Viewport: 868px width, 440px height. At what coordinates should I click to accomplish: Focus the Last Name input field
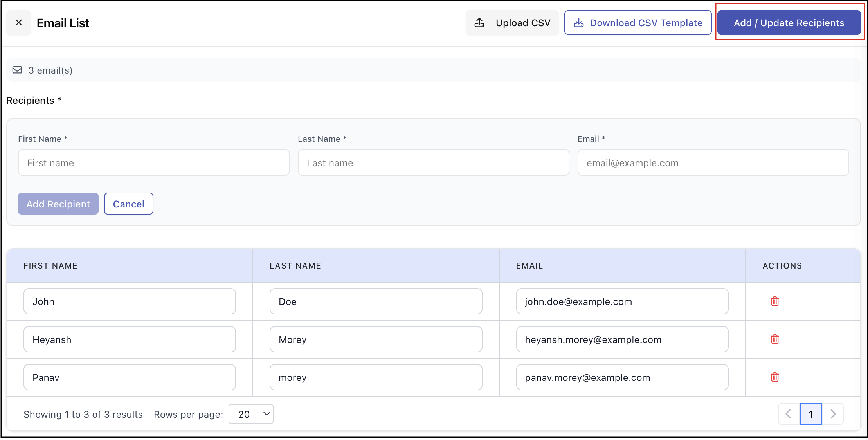pos(433,163)
